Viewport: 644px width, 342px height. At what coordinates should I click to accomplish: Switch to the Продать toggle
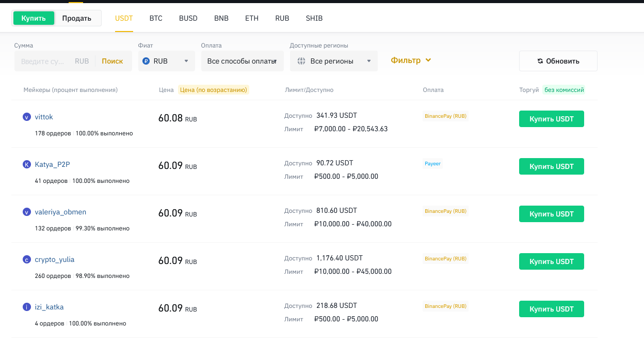click(77, 18)
